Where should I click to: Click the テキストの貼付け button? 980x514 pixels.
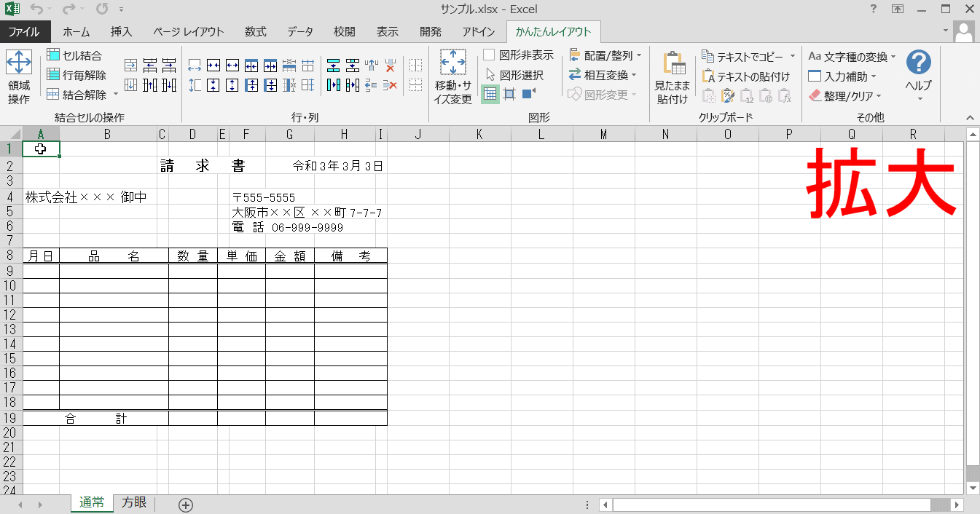coord(746,76)
